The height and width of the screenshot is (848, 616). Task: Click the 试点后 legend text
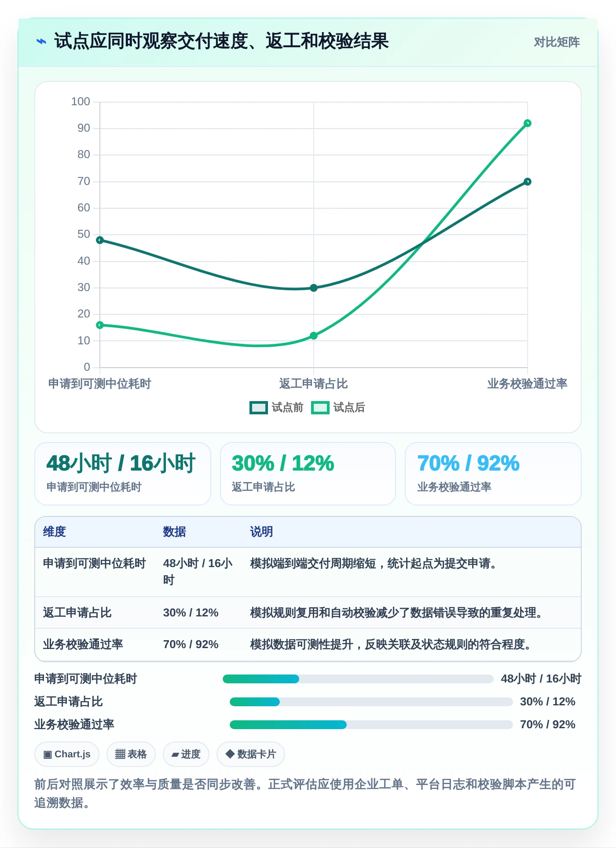coord(349,408)
